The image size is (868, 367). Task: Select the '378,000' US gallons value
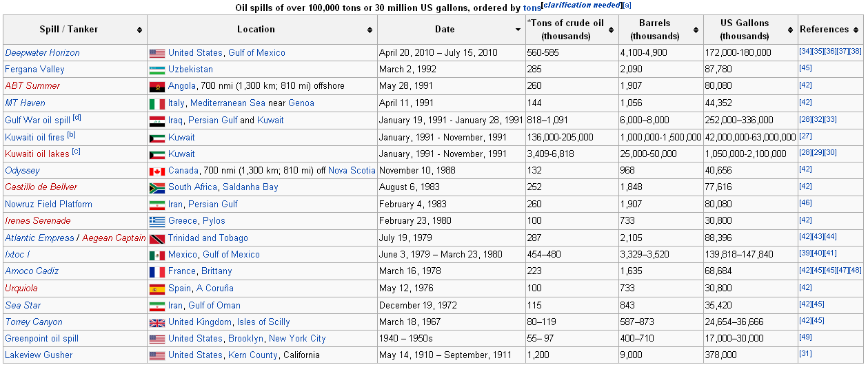pyautogui.click(x=720, y=355)
